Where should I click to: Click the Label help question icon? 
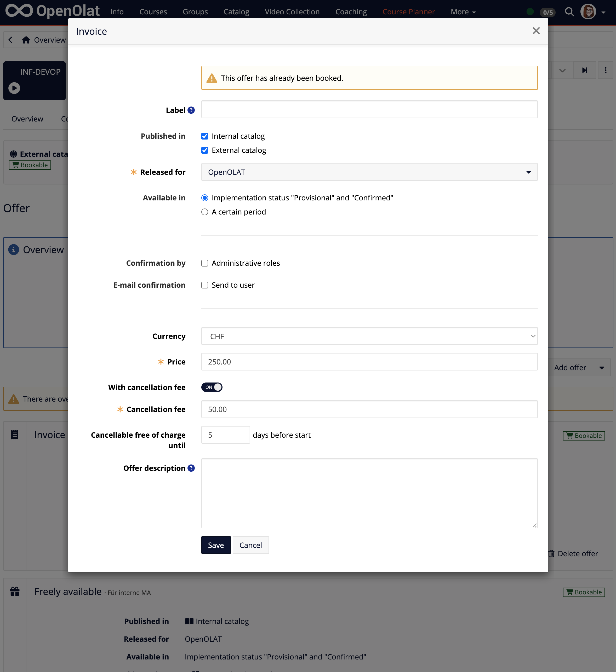191,110
